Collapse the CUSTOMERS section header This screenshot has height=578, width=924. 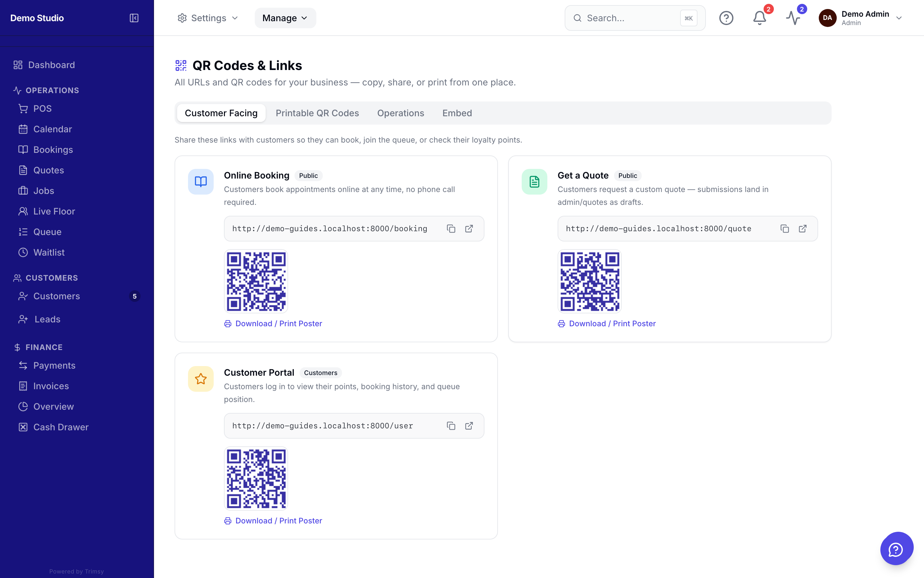tap(46, 278)
